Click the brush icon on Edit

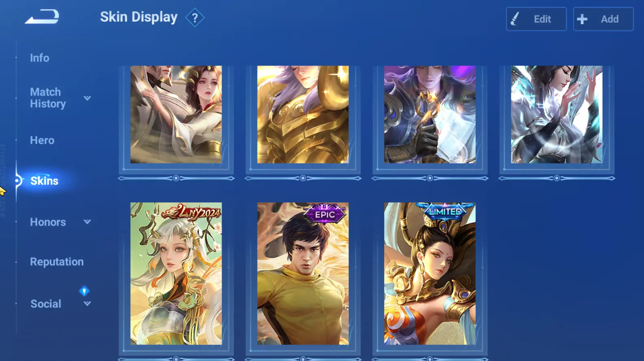click(x=515, y=19)
